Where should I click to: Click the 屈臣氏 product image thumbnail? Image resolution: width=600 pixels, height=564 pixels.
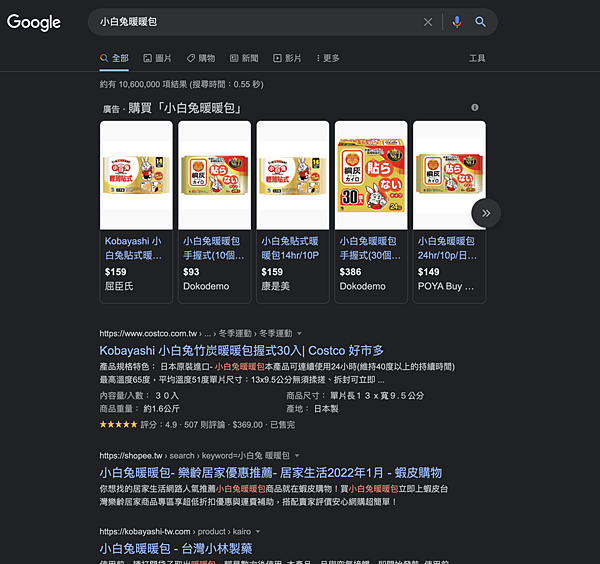(x=136, y=175)
